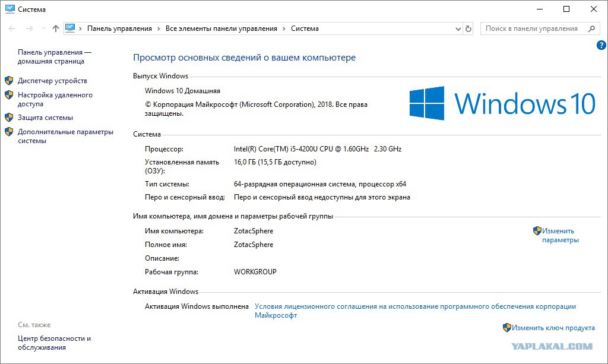Screen dimensions: 608x364
Task: Refresh the address bar location
Action: click(x=468, y=29)
